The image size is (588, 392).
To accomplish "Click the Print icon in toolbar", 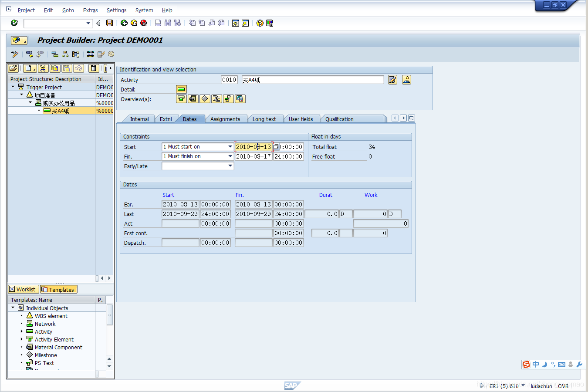I will [x=158, y=23].
